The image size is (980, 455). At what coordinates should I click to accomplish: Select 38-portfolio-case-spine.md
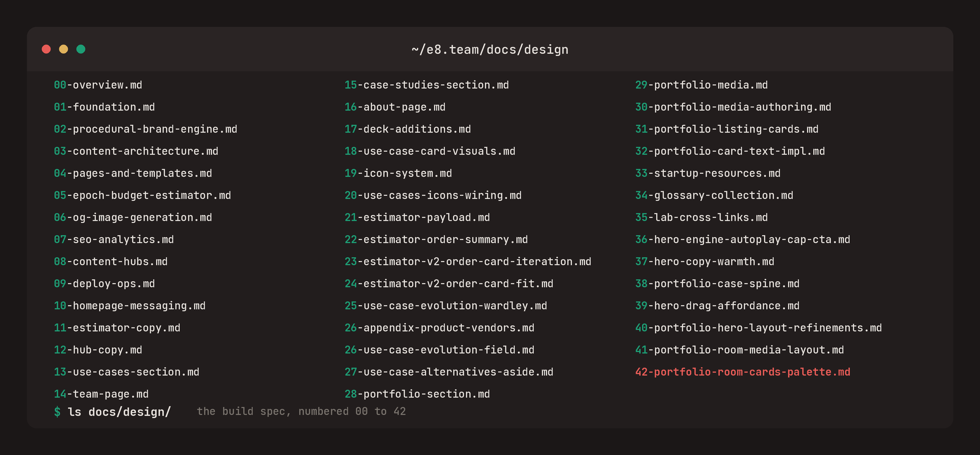(x=717, y=284)
